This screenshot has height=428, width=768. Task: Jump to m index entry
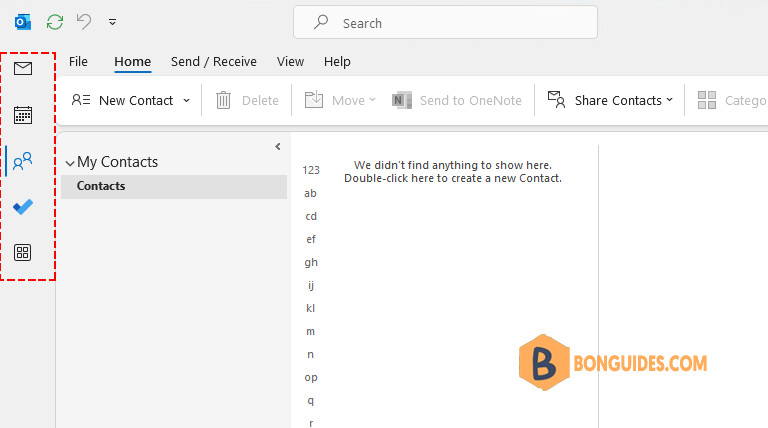(x=311, y=332)
